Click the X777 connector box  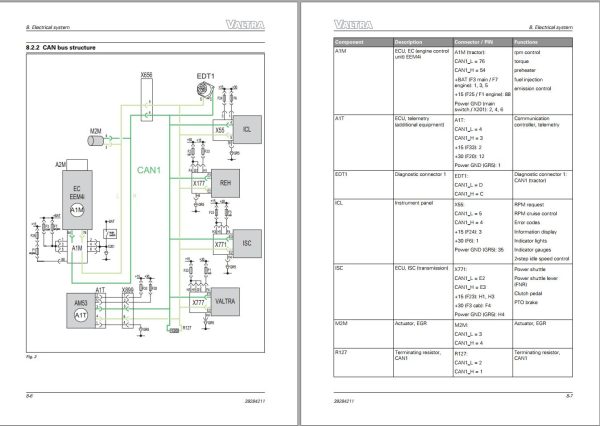point(201,302)
